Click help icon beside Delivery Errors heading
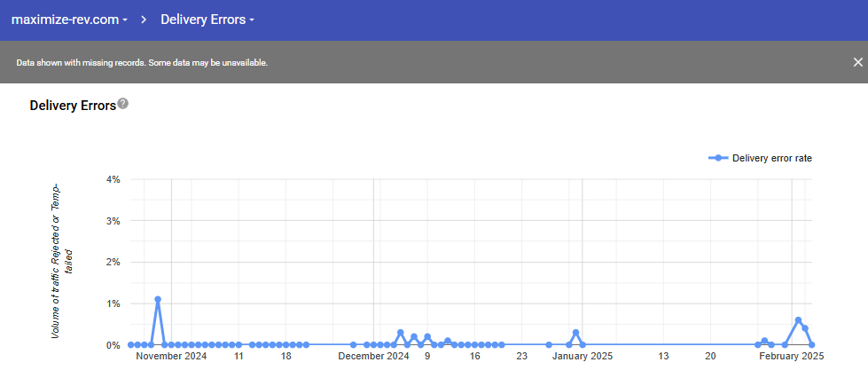 coord(123,104)
